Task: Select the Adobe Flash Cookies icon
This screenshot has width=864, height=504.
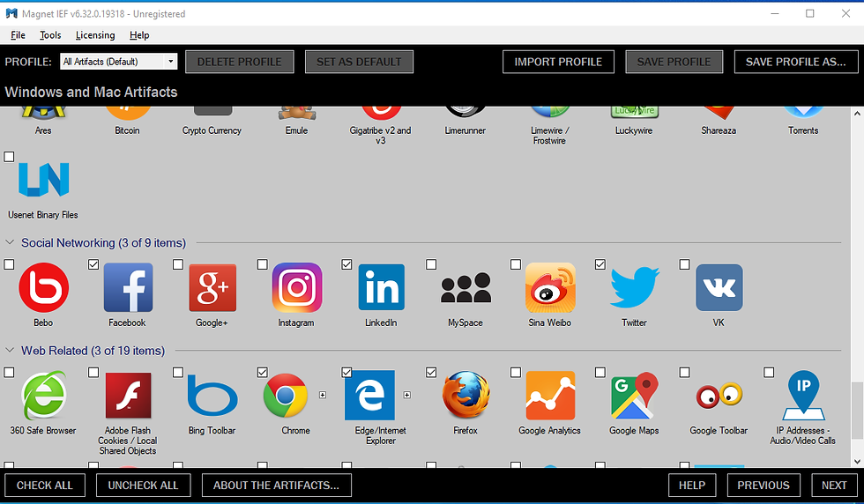Action: point(128,395)
